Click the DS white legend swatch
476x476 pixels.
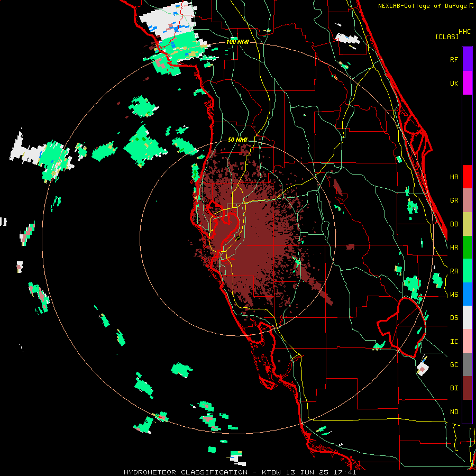(467, 317)
